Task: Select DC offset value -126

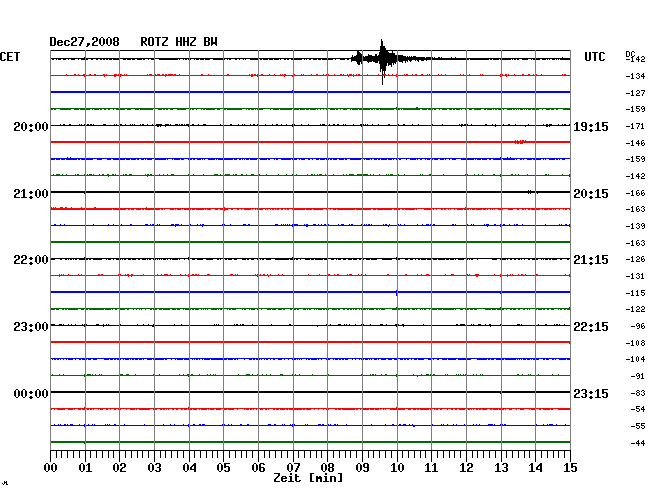Action: point(635,259)
